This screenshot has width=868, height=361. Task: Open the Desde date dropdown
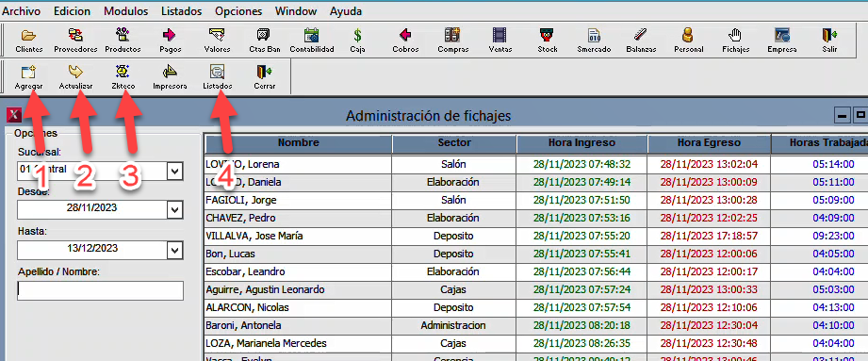(x=175, y=210)
